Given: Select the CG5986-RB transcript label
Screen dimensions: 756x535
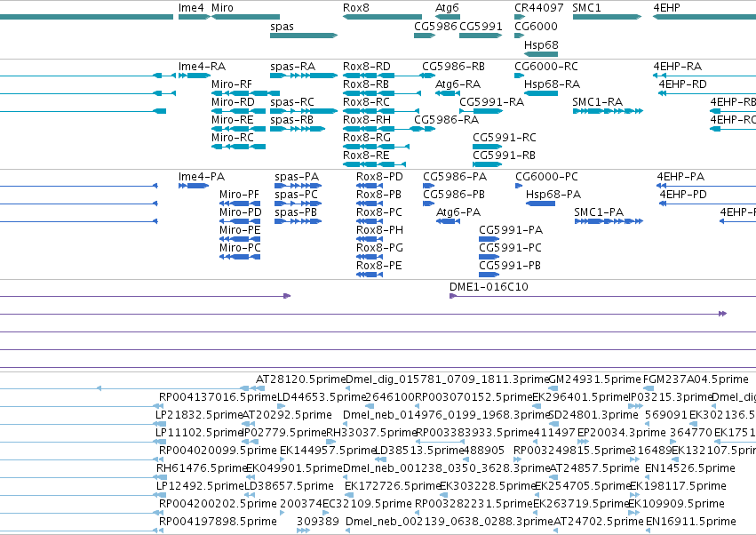Looking at the screenshot, I should tap(454, 66).
